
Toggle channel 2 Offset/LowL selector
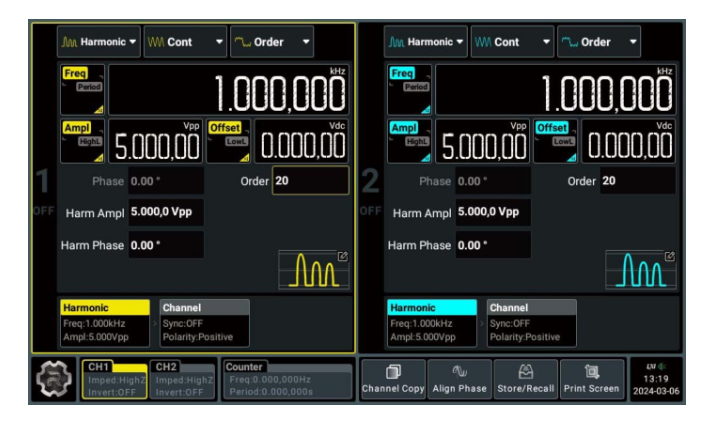(x=555, y=141)
